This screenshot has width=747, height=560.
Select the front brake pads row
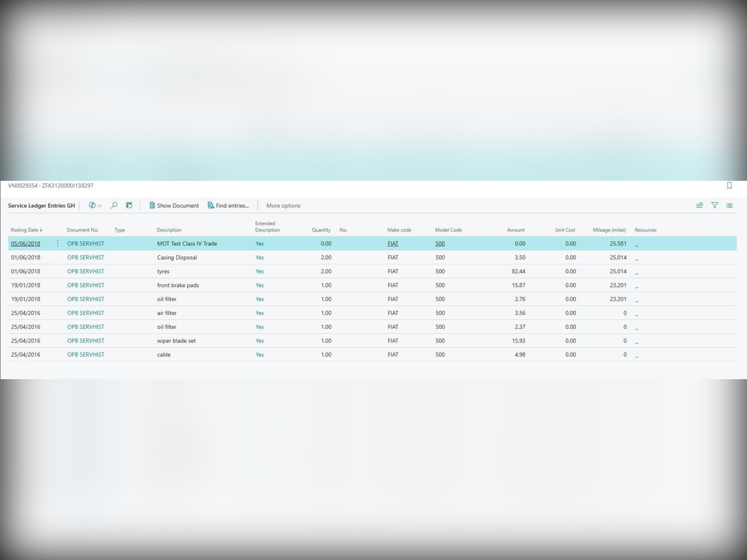click(x=178, y=285)
